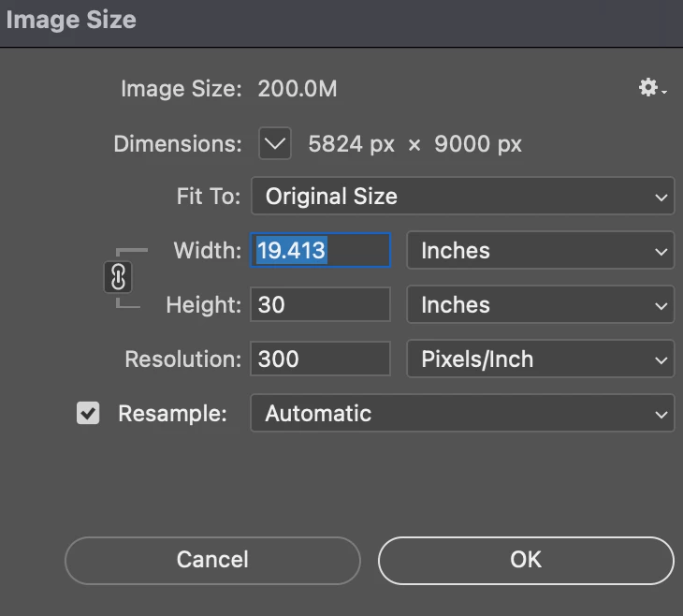The height and width of the screenshot is (616, 683).
Task: Confirm with the OK button
Action: point(526,560)
